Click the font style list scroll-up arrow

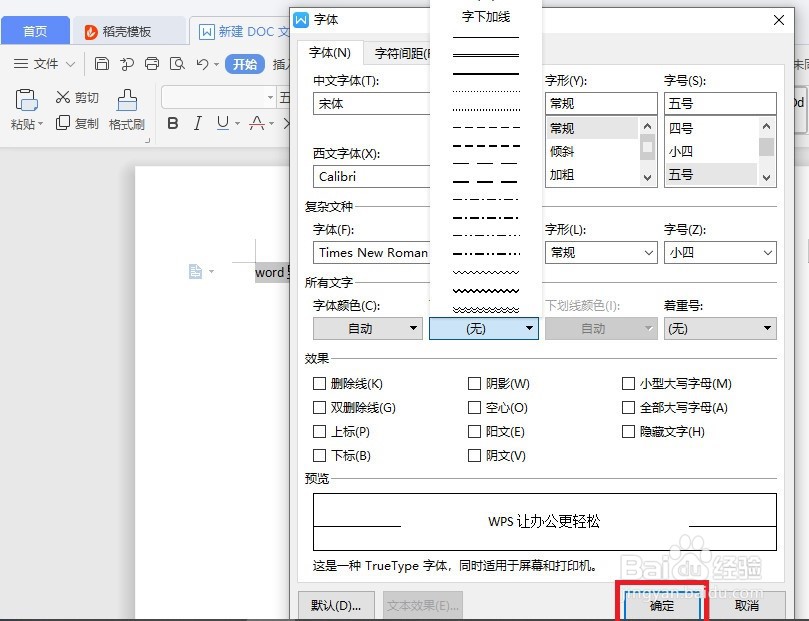click(648, 126)
